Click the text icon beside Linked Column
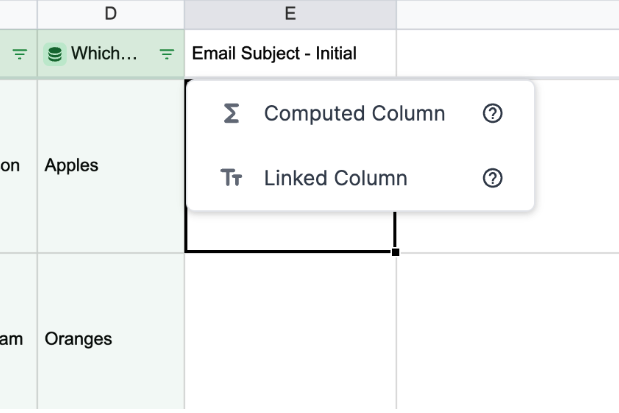The height and width of the screenshot is (413, 619). 231,178
